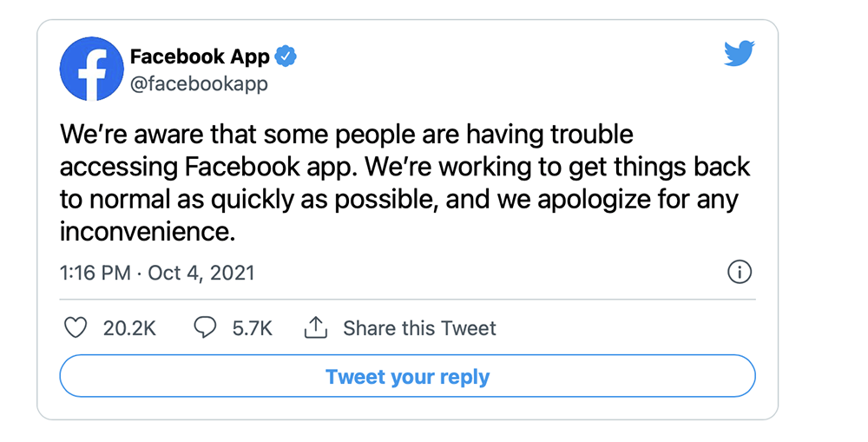Viewport: 868px width, 442px height.
Task: Open replies via the speech bubble icon
Action: (x=205, y=328)
